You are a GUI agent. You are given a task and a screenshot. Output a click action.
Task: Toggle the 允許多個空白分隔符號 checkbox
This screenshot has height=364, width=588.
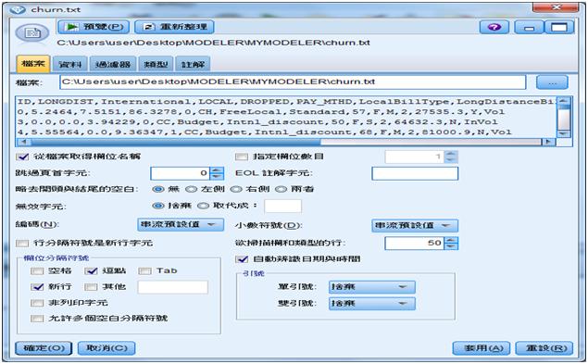(x=37, y=319)
